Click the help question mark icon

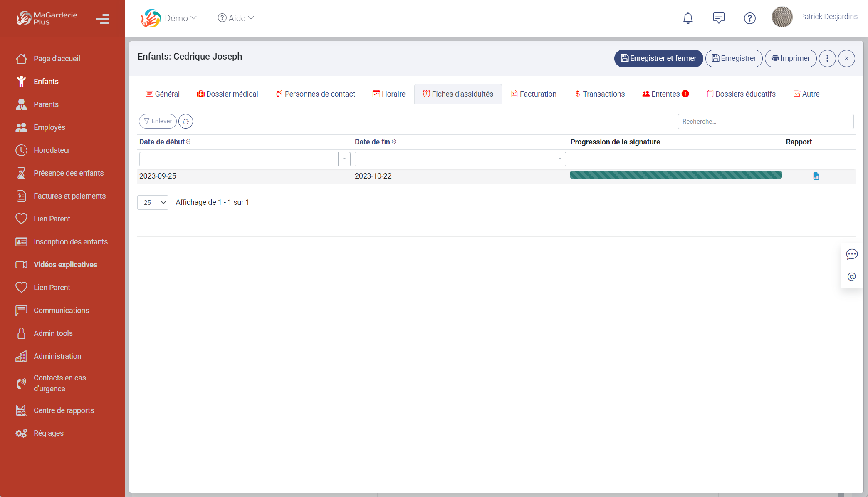[749, 18]
